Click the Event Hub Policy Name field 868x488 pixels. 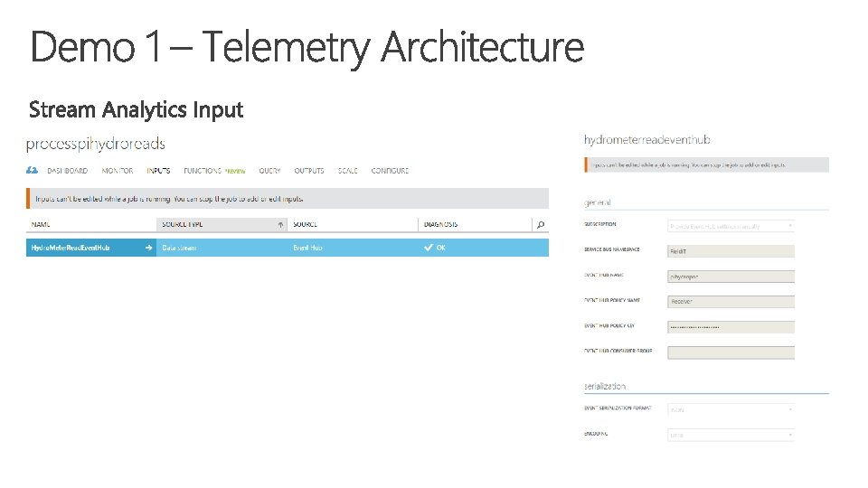pos(731,302)
